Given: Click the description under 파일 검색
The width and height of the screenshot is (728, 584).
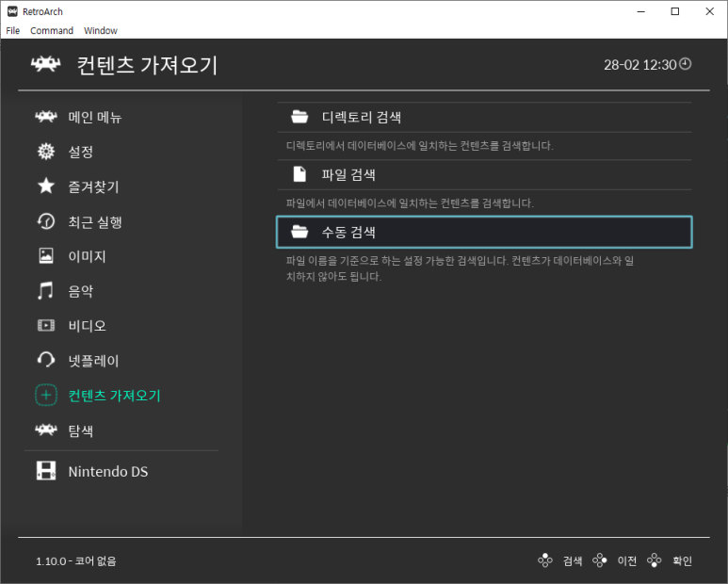Looking at the screenshot, I should coord(410,203).
